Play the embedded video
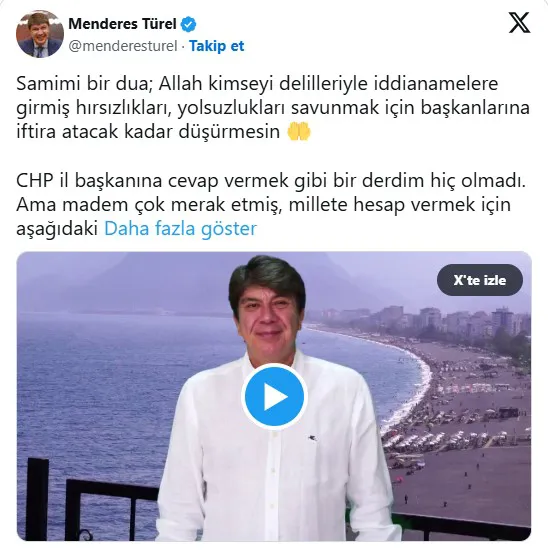This screenshot has width=548, height=553. pos(274,396)
